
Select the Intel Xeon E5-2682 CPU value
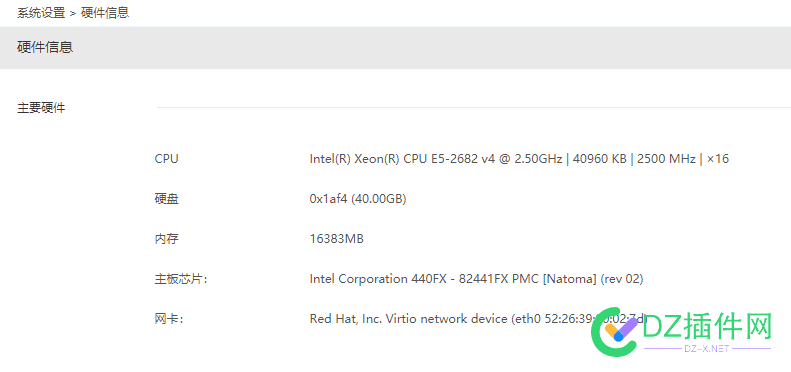[519, 159]
